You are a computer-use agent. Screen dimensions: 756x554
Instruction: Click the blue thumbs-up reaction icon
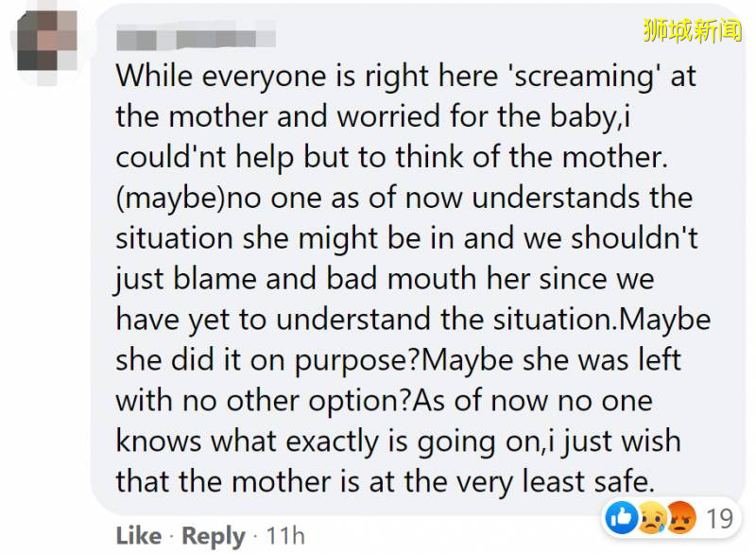620,516
